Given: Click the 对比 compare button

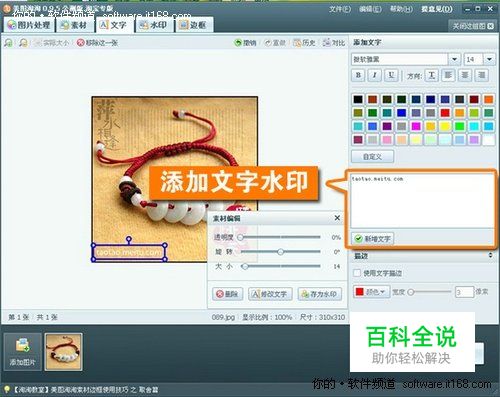Looking at the screenshot, I should 334,43.
